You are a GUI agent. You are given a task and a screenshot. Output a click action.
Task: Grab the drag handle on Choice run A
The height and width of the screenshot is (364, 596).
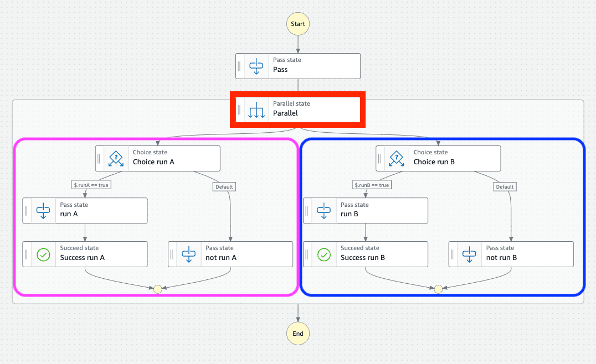click(x=99, y=158)
